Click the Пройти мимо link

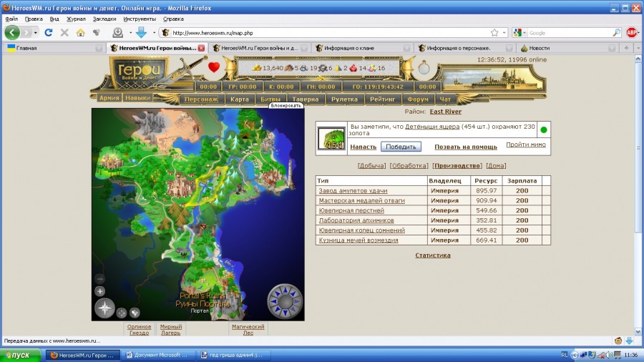click(526, 145)
